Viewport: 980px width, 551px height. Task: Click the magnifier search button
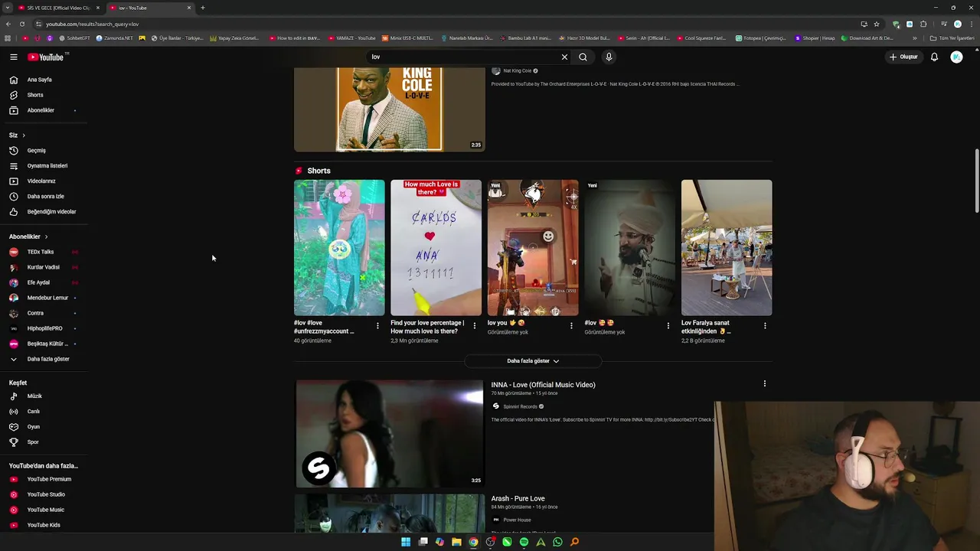pos(583,57)
